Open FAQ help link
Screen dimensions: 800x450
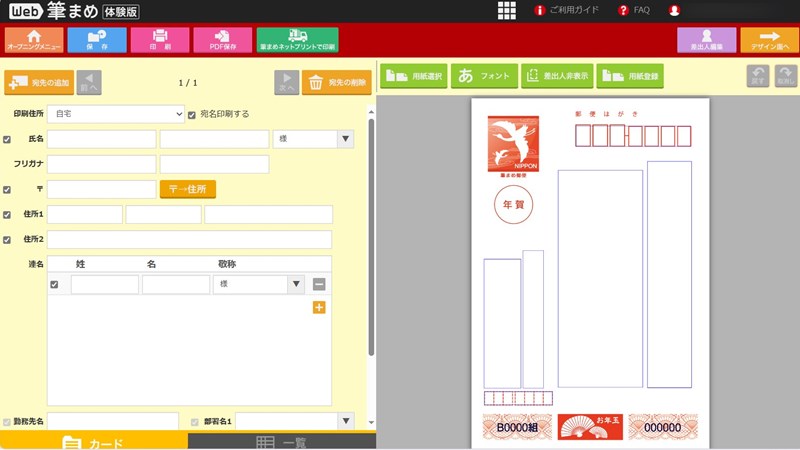click(x=634, y=10)
